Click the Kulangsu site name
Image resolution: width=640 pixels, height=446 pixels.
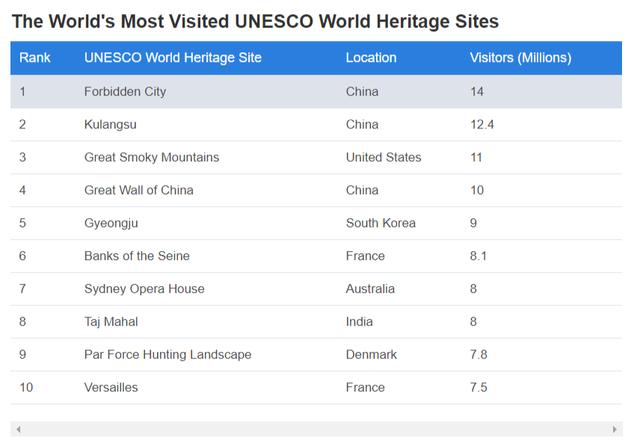[x=110, y=124]
